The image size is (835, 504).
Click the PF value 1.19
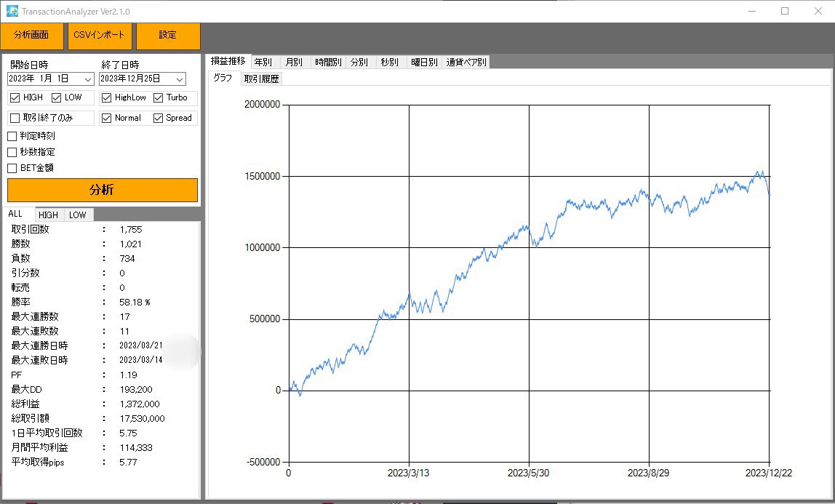[x=128, y=375]
